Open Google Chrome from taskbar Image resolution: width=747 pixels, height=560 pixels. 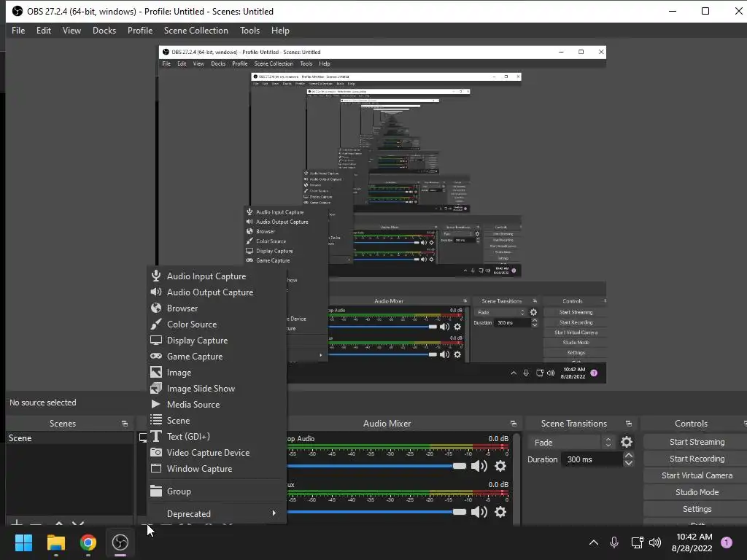88,542
